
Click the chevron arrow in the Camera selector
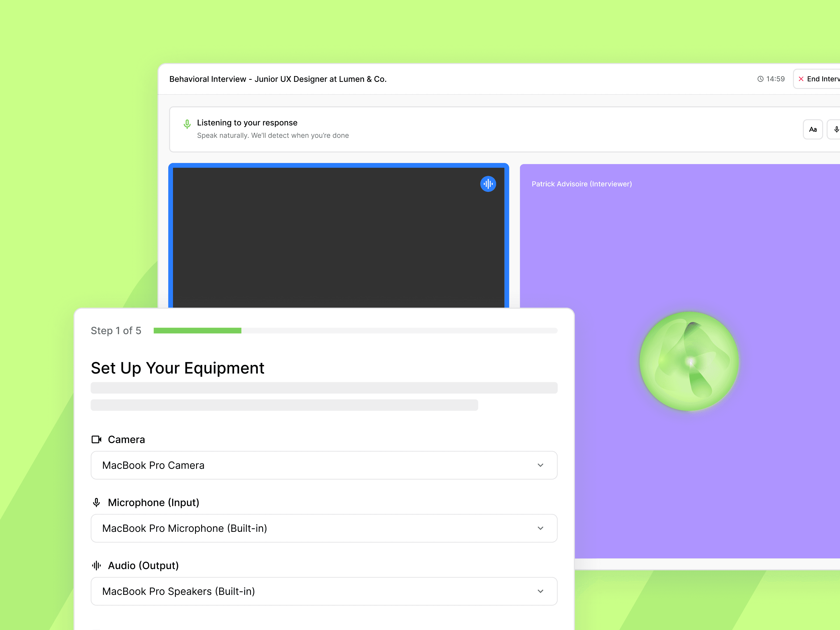540,465
